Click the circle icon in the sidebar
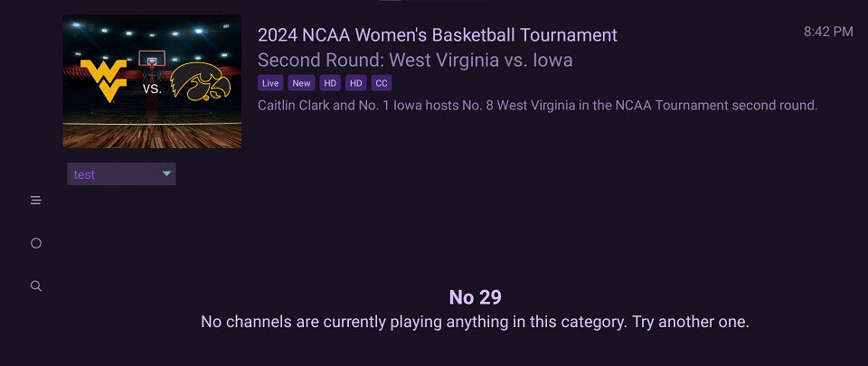868x366 pixels. click(x=36, y=243)
